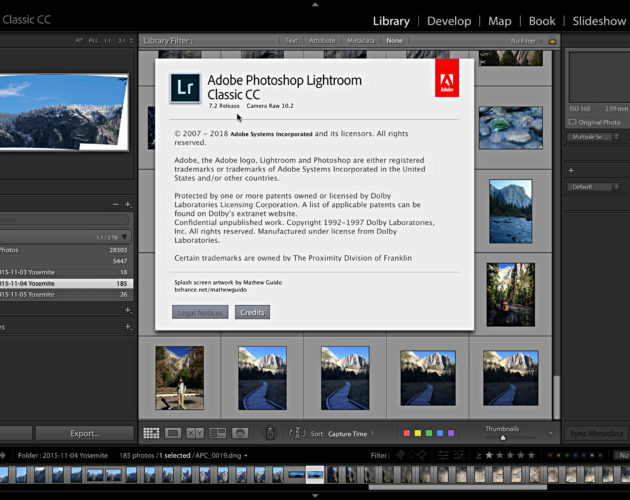Image resolution: width=630 pixels, height=500 pixels.
Task: Set Navigator zoom to 2:1
Action: click(121, 41)
